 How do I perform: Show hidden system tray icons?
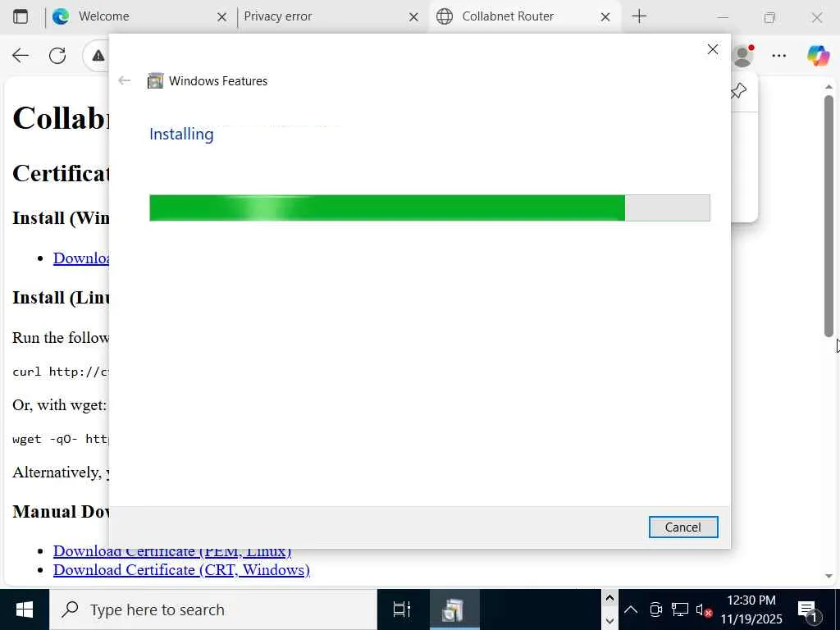point(631,609)
